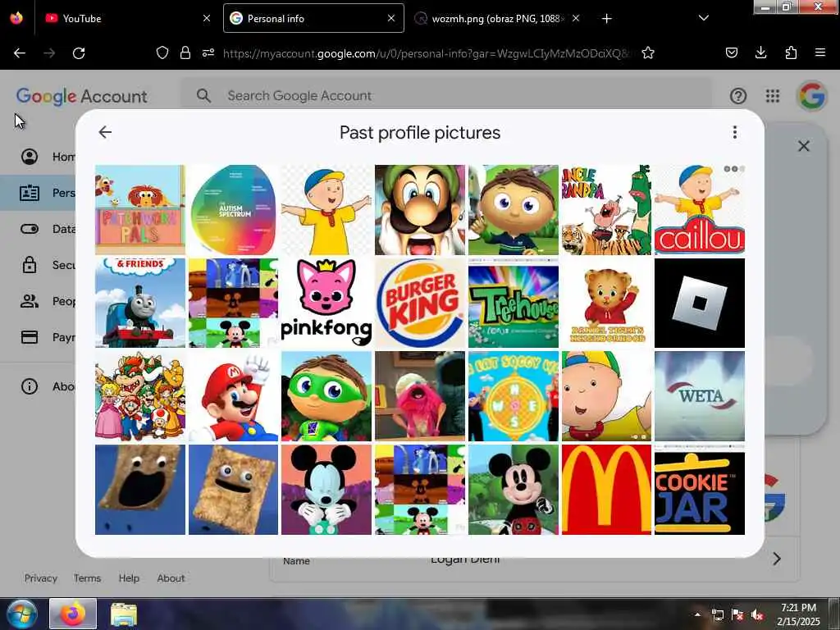
Task: Open the Firefox downloads panel
Action: [760, 52]
